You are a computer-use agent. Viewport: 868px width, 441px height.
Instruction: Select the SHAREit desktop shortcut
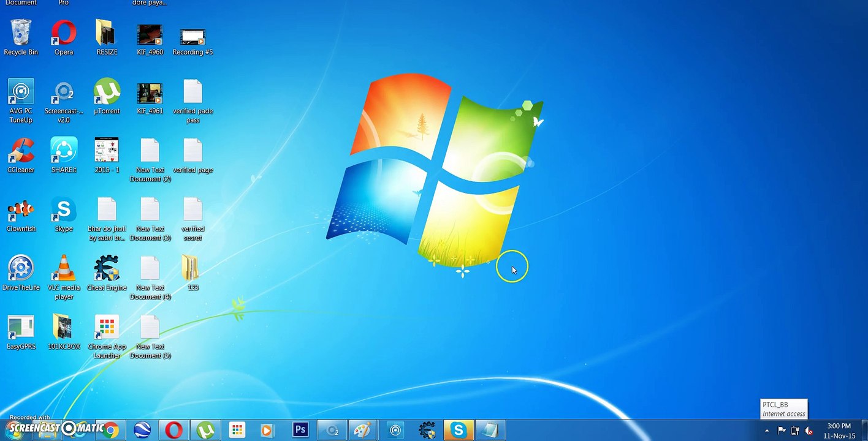click(x=64, y=155)
